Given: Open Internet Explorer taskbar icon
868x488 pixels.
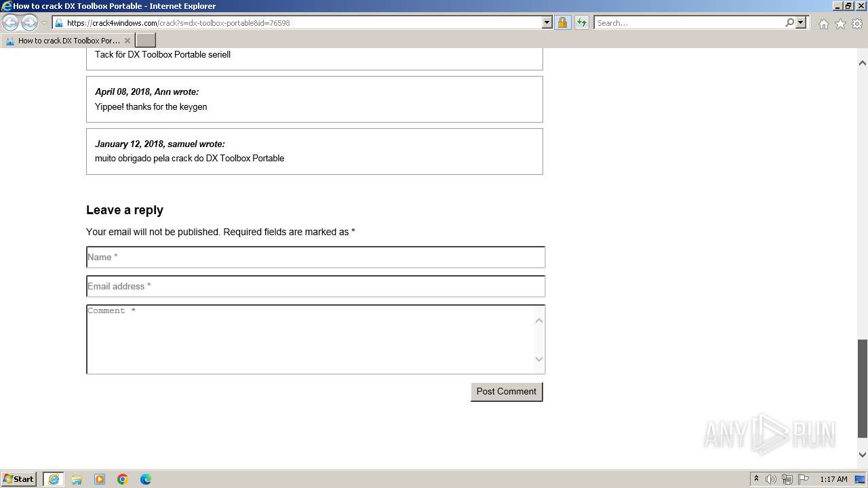Looking at the screenshot, I should click(x=54, y=479).
